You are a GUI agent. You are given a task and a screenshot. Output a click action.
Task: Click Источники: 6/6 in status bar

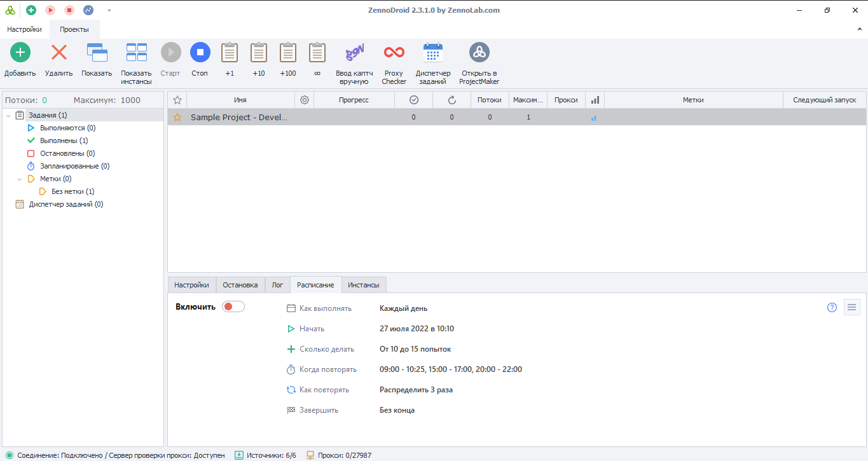(x=265, y=455)
